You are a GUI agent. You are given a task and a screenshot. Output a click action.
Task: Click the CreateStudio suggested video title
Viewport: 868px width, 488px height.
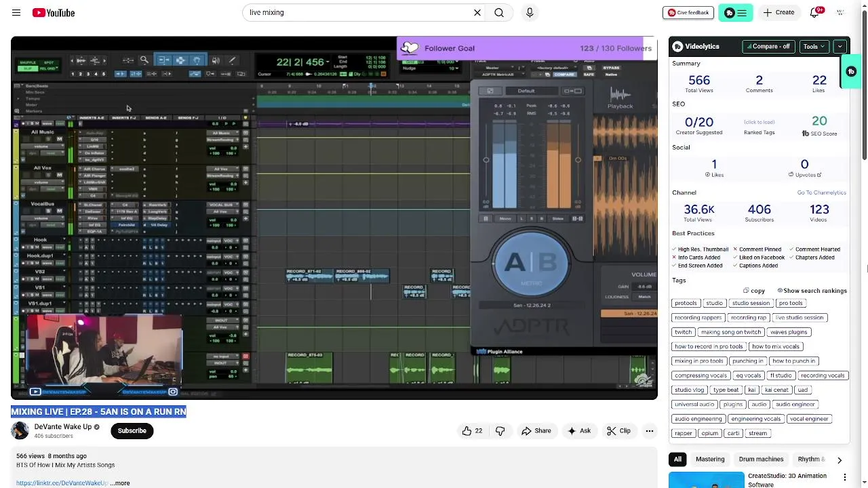[x=787, y=480]
